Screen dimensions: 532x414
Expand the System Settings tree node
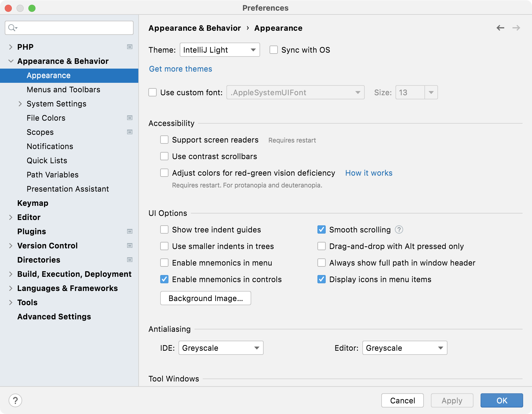tap(20, 104)
